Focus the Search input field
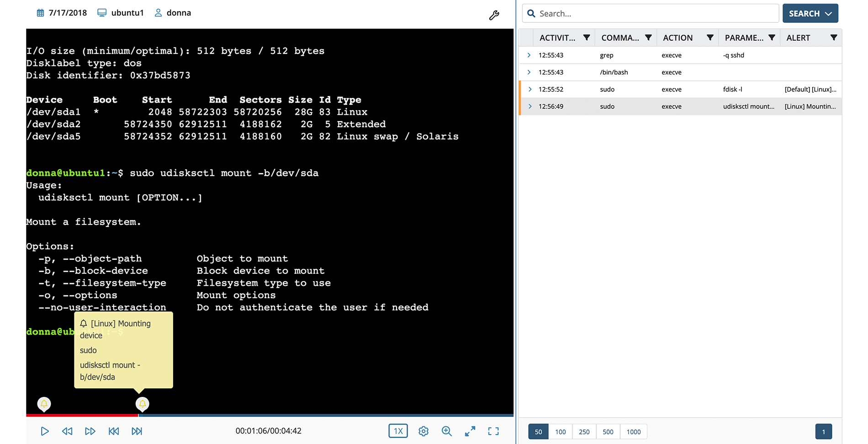The width and height of the screenshot is (868, 444). tap(653, 13)
